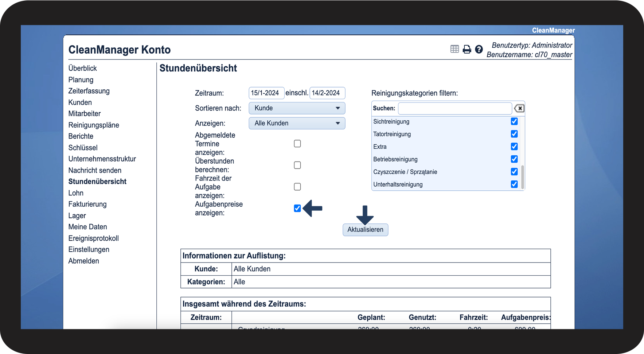Open the Einstellungen menu item
644x354 pixels.
point(89,250)
